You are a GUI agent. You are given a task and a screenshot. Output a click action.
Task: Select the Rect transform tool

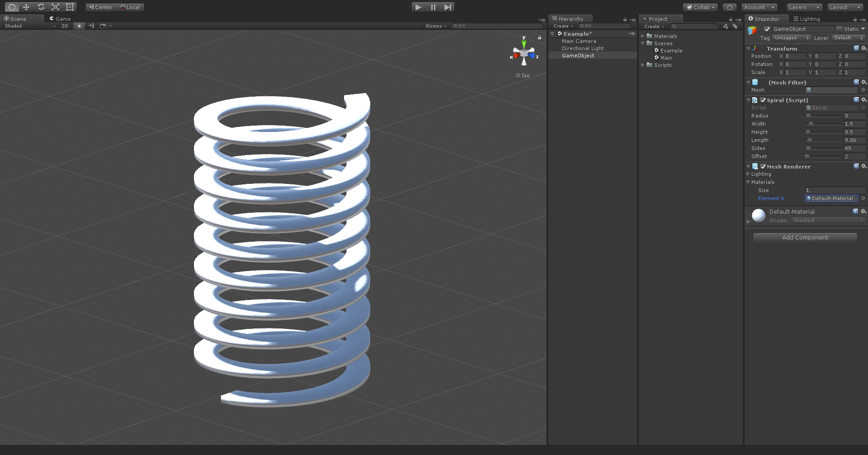click(70, 7)
